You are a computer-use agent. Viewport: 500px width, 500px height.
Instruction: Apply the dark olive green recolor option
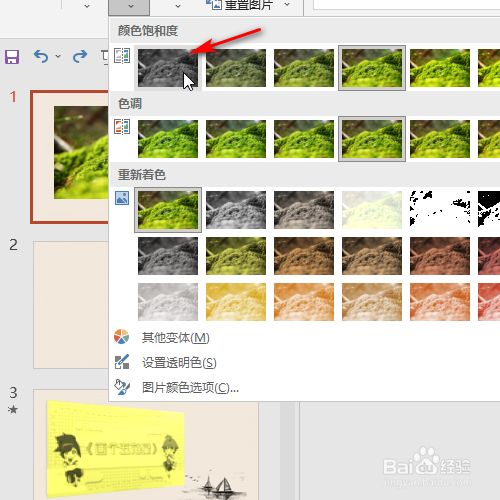click(236, 256)
